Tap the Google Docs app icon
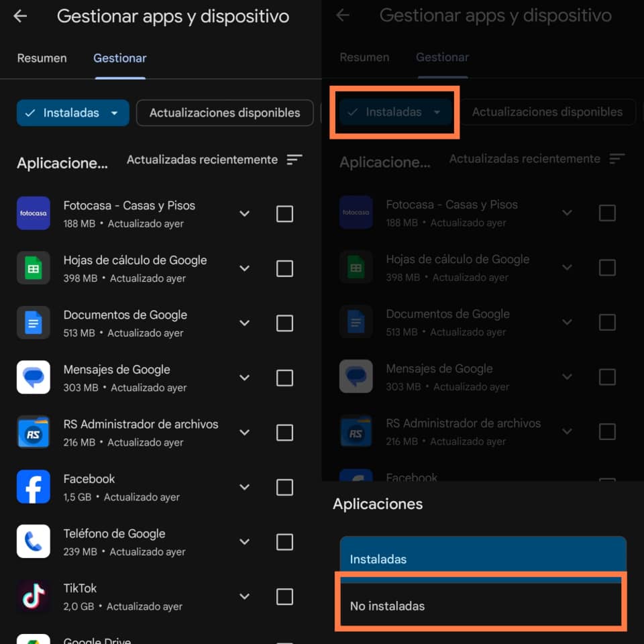 [x=34, y=323]
